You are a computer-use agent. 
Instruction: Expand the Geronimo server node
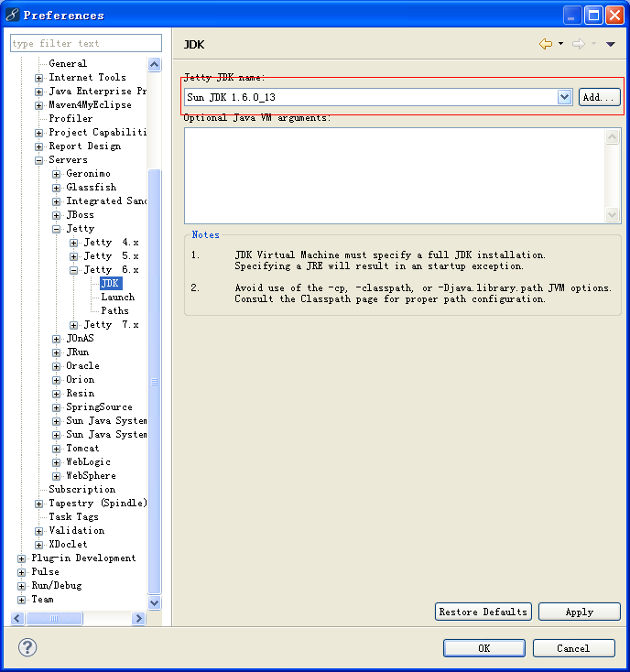click(56, 174)
